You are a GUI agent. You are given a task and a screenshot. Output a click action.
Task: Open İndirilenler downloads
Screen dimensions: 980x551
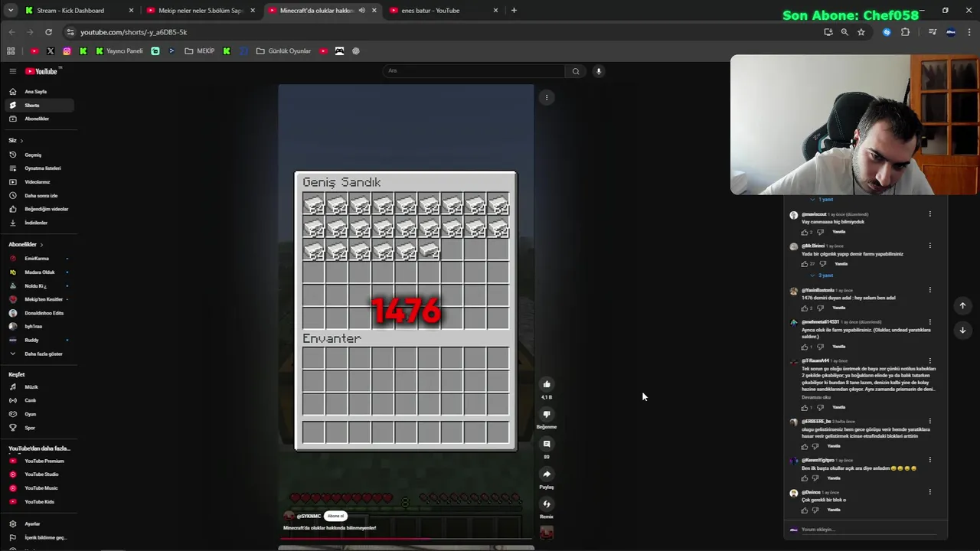38,223
